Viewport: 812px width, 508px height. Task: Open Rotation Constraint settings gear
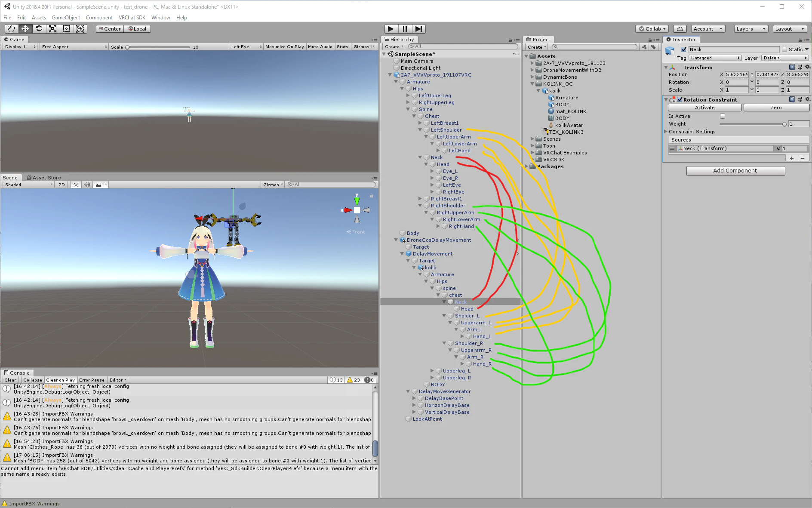pos(808,99)
